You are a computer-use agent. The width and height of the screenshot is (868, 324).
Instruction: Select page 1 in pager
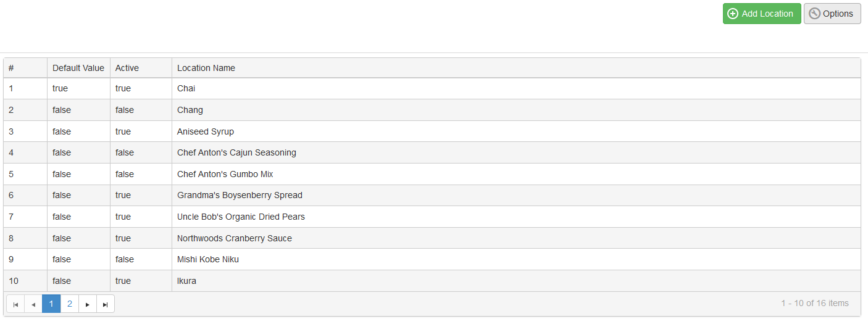coord(51,304)
